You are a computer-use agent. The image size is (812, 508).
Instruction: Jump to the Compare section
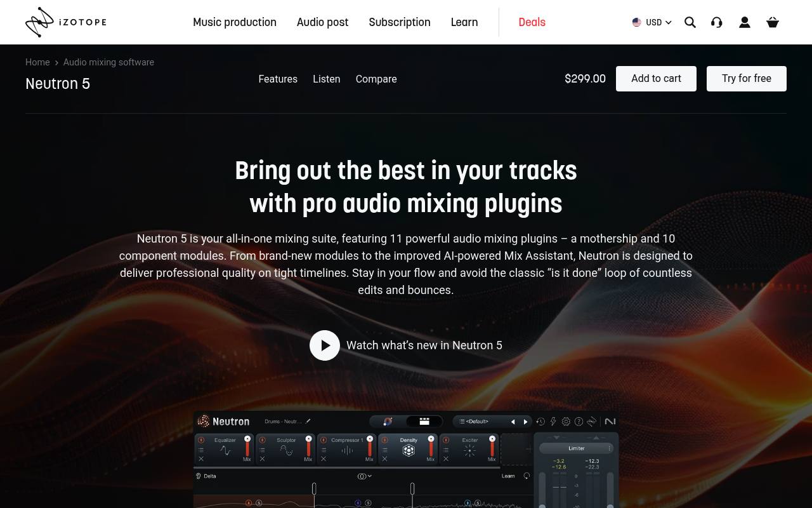pyautogui.click(x=376, y=79)
